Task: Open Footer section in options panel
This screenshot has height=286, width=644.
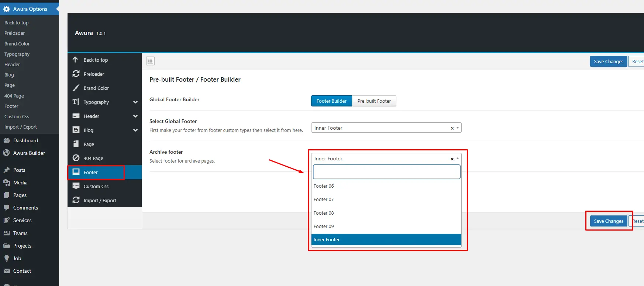Action: click(104, 172)
